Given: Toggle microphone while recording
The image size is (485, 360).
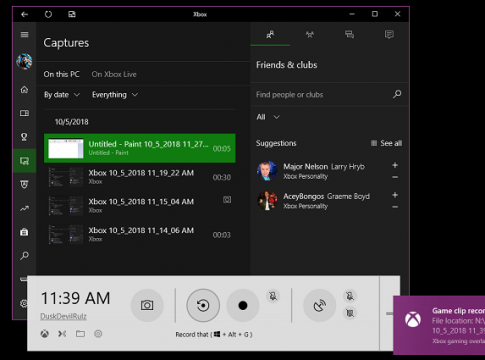Looking at the screenshot, I should coord(273,296).
